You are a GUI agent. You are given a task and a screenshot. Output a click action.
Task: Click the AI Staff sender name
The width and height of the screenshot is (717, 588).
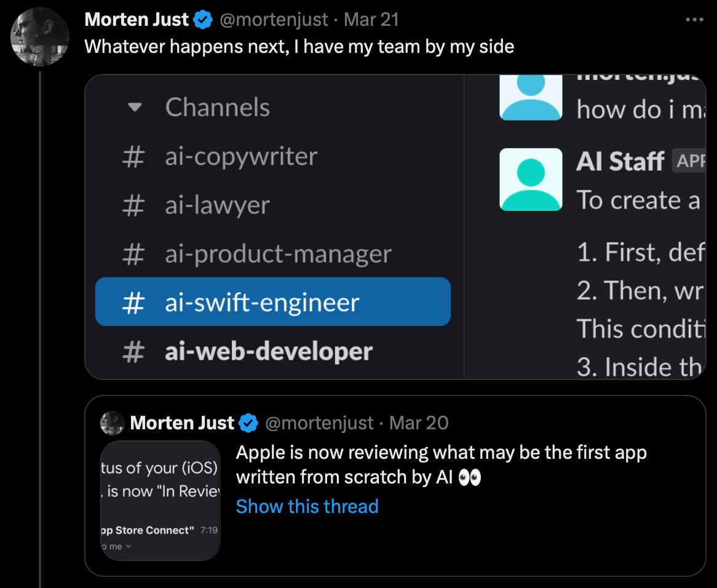620,161
